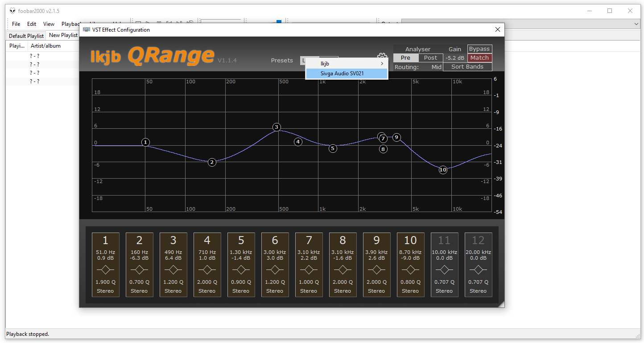Click band 2 filter type diamond icon
This screenshot has height=343, width=644.
point(139,270)
